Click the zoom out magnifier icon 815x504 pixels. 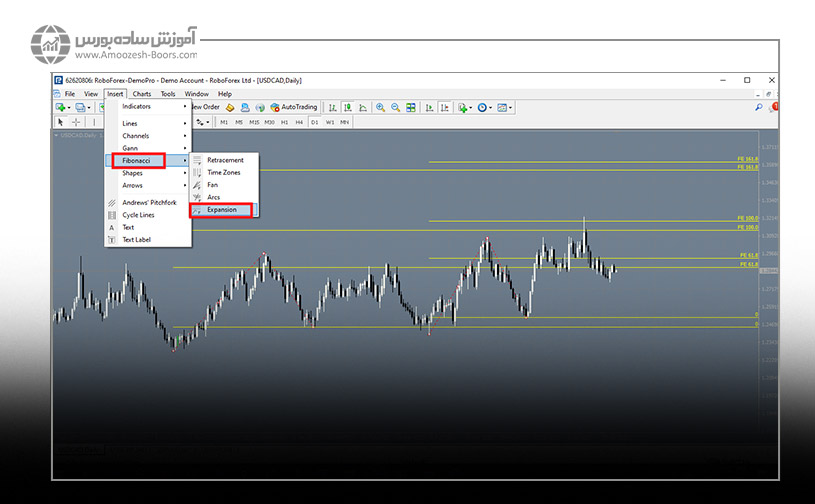point(395,107)
